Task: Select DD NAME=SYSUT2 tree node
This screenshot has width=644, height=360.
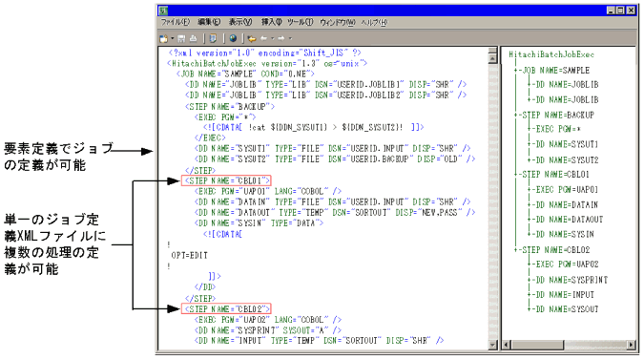Action: click(x=567, y=159)
